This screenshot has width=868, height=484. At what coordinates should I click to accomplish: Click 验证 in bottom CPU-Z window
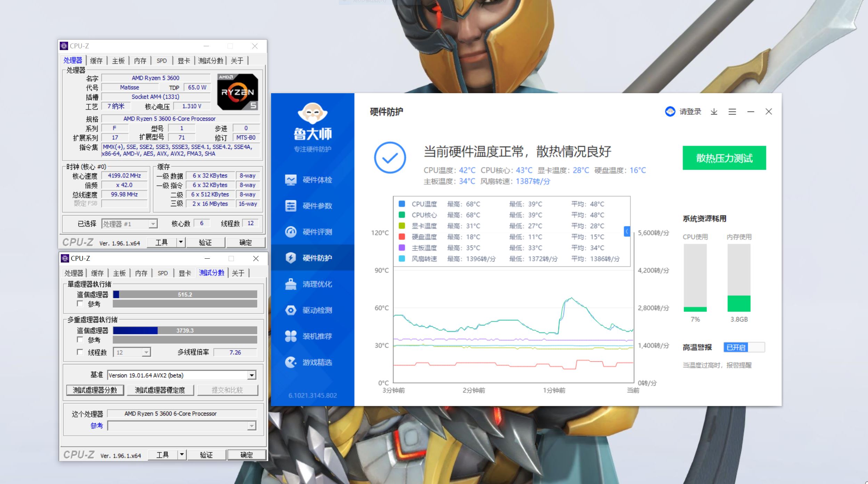[206, 455]
